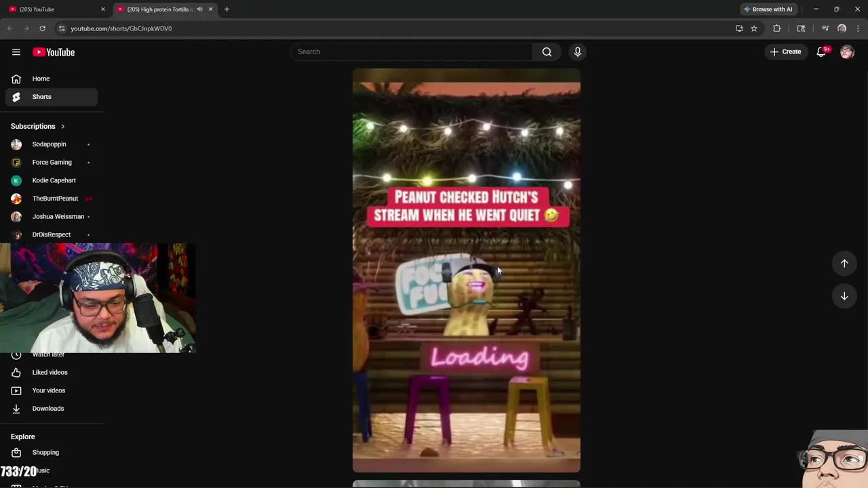This screenshot has height=488, width=868.
Task: Open the Joshua Weissman subscription channel
Action: pyautogui.click(x=52, y=217)
